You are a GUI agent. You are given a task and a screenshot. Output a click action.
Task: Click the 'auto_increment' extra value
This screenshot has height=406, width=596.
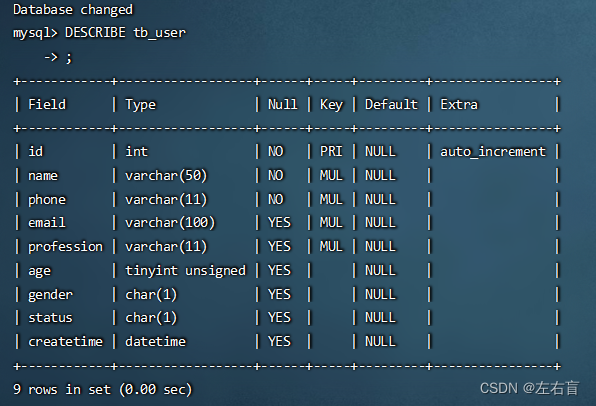pos(493,152)
